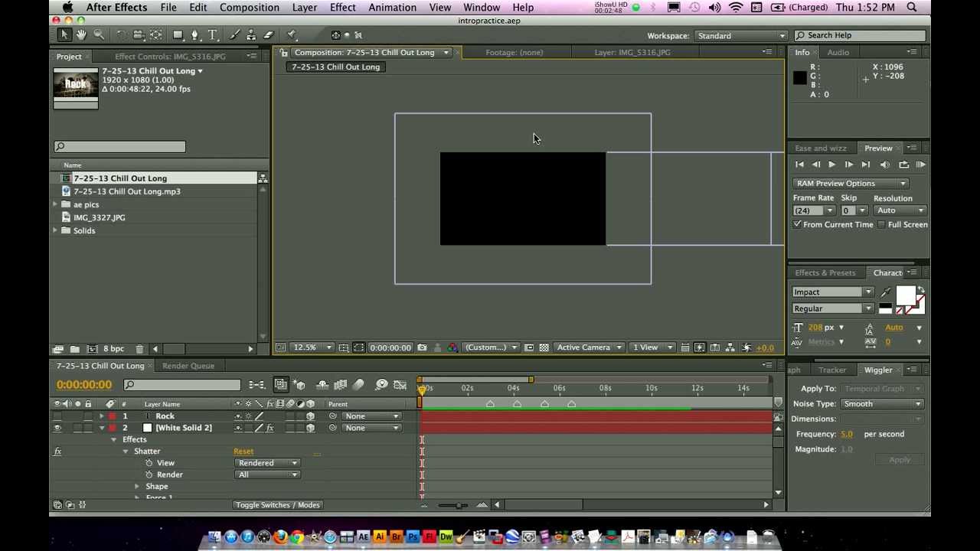Toggle 3D layer switch for Rock
The image size is (980, 551).
point(310,416)
